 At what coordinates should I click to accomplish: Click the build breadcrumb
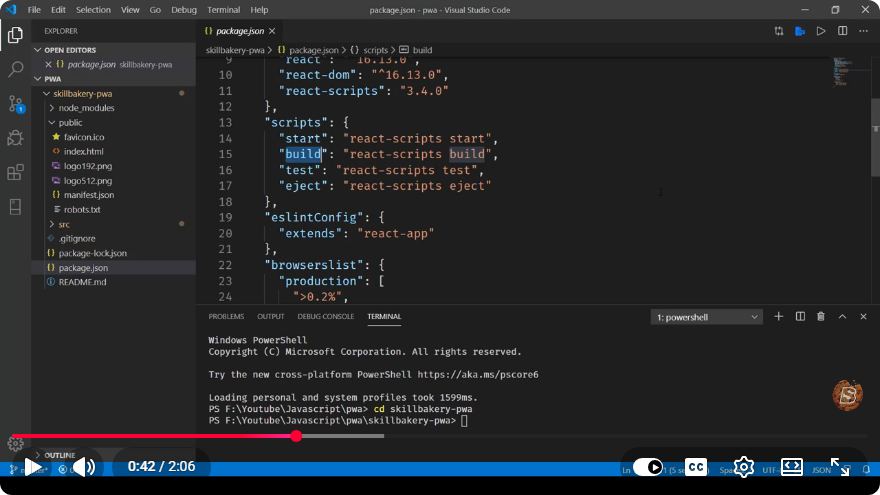point(416,50)
